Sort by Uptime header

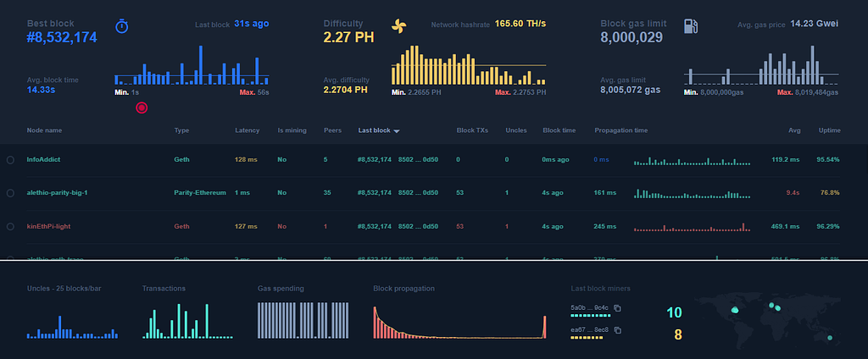(x=830, y=130)
